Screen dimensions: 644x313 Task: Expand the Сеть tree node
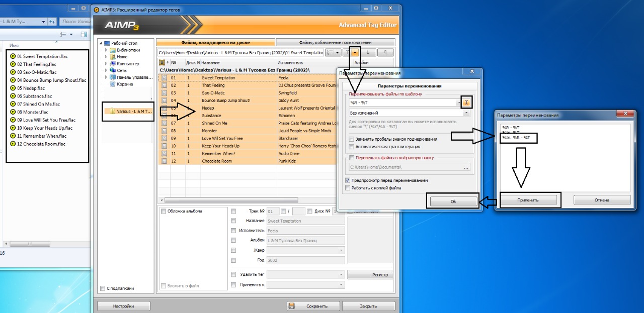[x=106, y=71]
